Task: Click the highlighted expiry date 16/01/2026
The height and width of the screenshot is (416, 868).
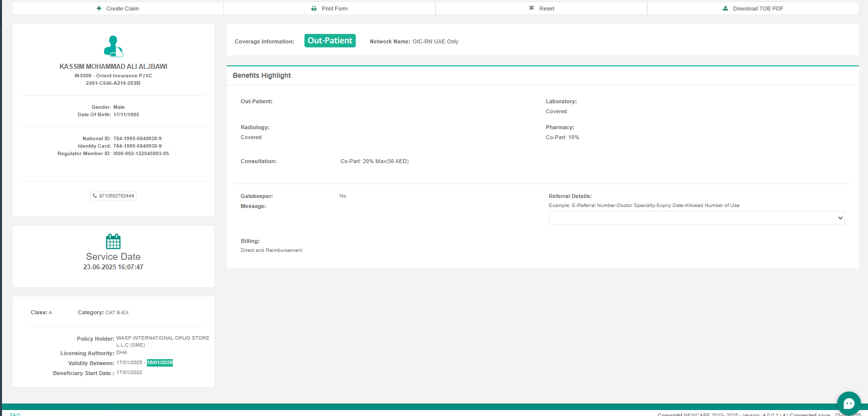Action: pos(160,363)
